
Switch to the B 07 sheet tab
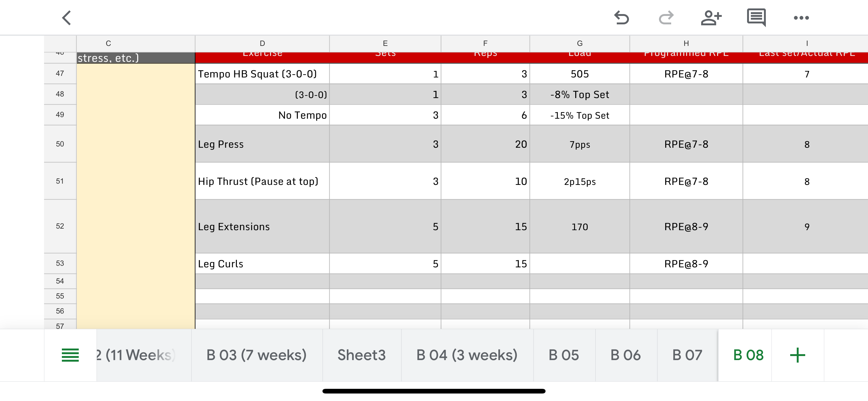pos(687,355)
